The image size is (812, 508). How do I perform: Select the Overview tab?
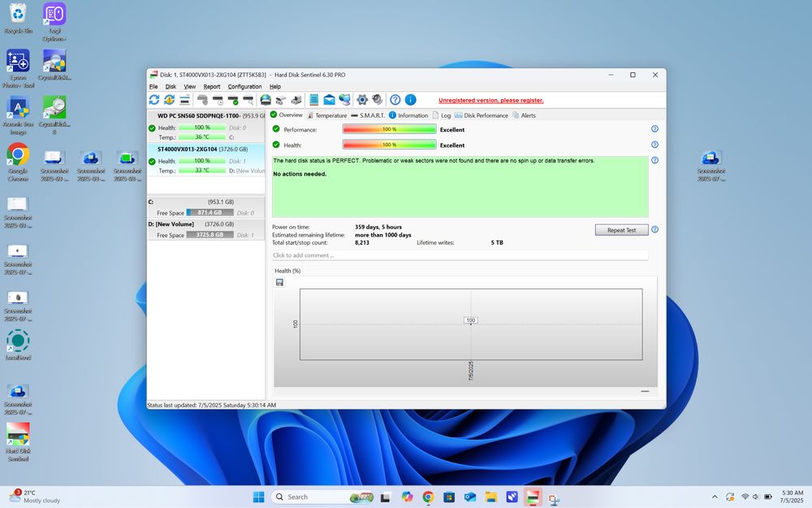[x=287, y=115]
